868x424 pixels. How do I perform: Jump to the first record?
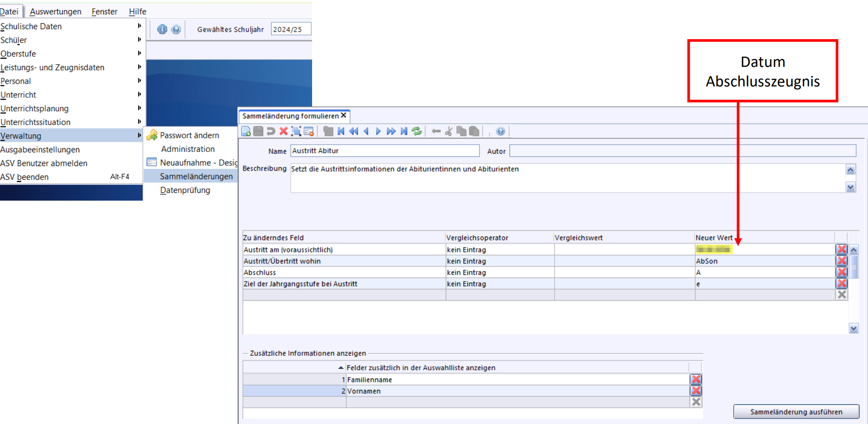(341, 131)
